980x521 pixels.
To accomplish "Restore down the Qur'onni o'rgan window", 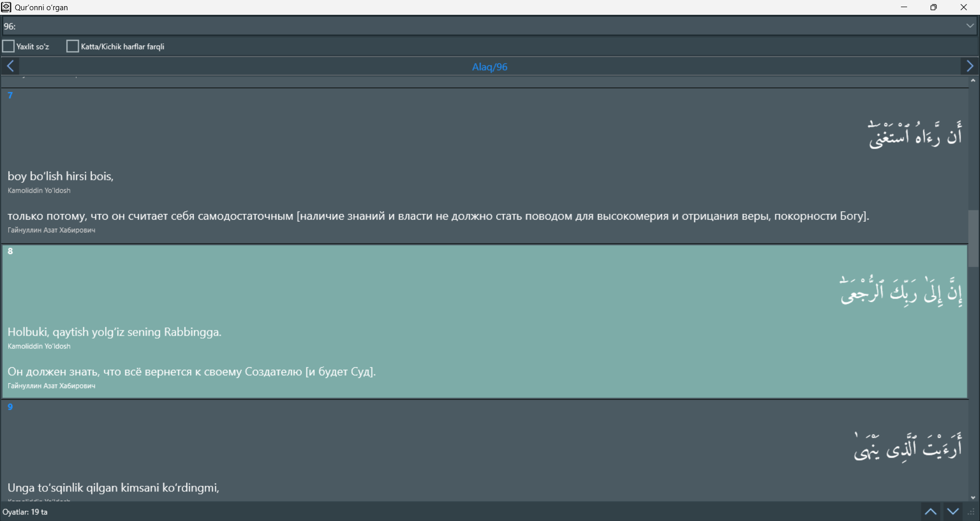I will (934, 7).
